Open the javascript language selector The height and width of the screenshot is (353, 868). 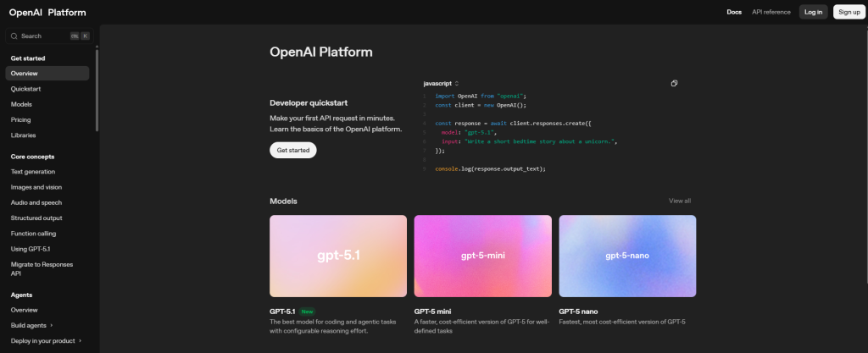coord(441,84)
